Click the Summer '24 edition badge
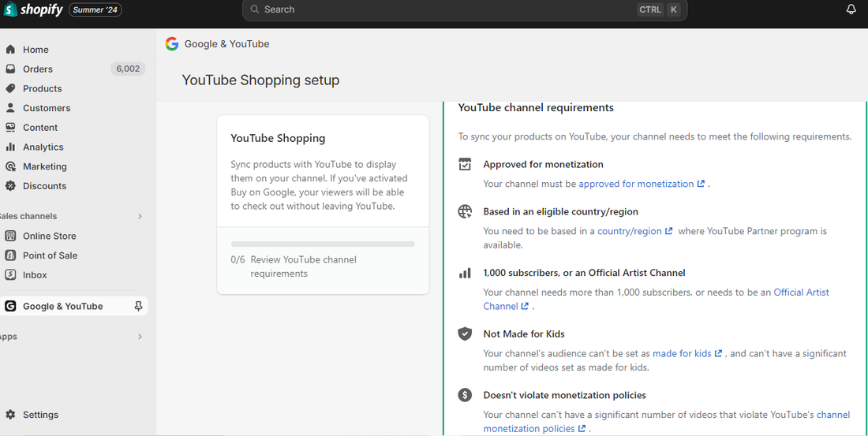Image resolution: width=868 pixels, height=436 pixels. click(x=95, y=9)
